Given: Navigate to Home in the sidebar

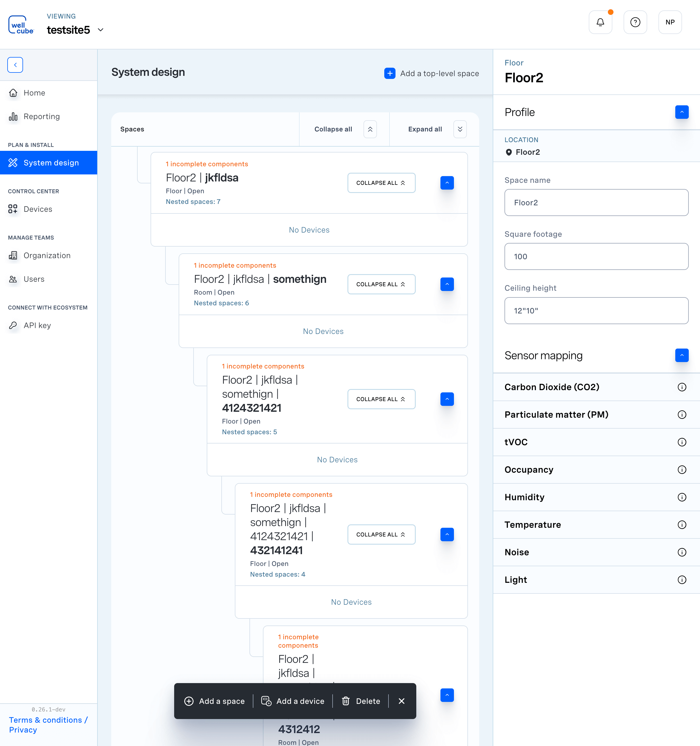Looking at the screenshot, I should [34, 93].
